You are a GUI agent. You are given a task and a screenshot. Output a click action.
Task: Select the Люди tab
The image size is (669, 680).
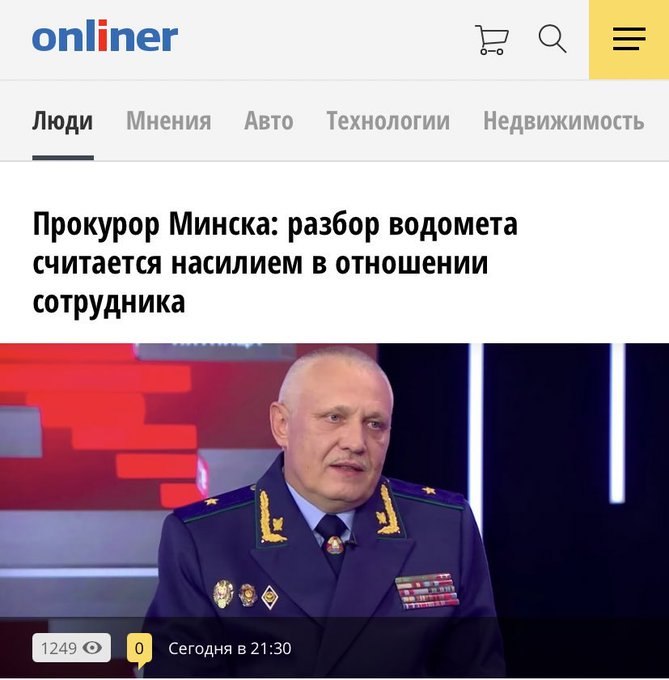tap(62, 121)
